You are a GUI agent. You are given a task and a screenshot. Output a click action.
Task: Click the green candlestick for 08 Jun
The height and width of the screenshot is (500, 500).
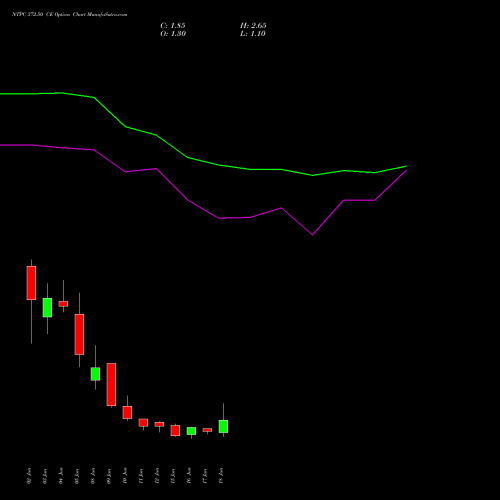tap(95, 374)
